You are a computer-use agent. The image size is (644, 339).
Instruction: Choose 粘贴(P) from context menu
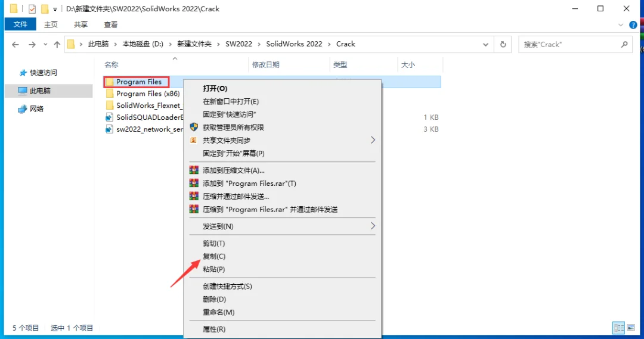tap(282, 269)
